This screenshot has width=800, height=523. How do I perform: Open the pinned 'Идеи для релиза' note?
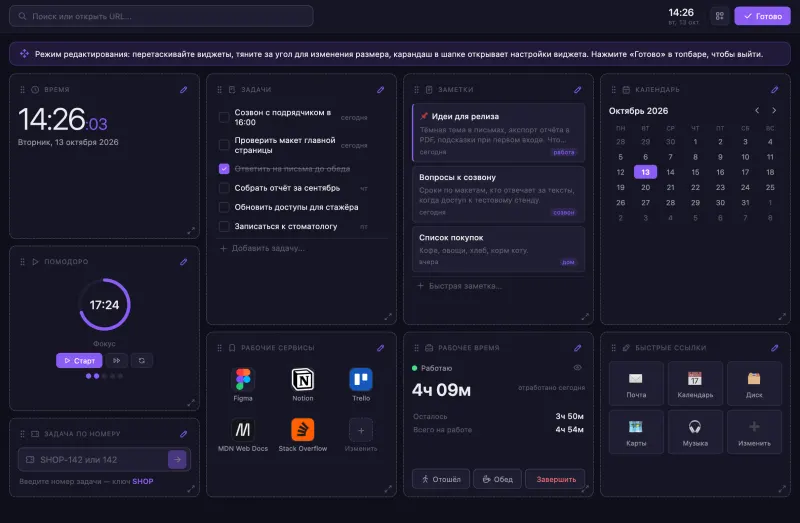(x=498, y=133)
